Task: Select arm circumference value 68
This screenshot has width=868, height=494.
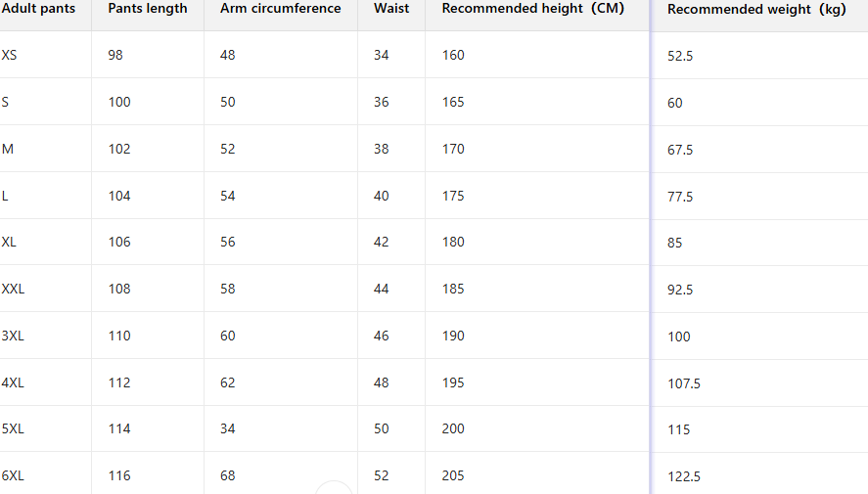Action: tap(228, 476)
